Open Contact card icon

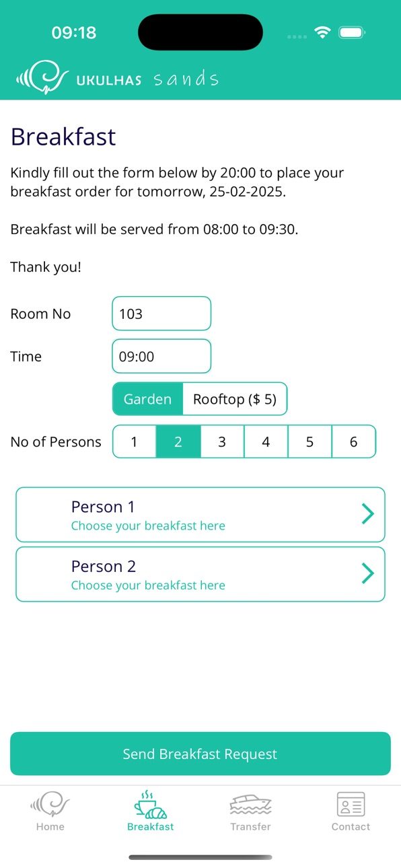[x=351, y=805]
